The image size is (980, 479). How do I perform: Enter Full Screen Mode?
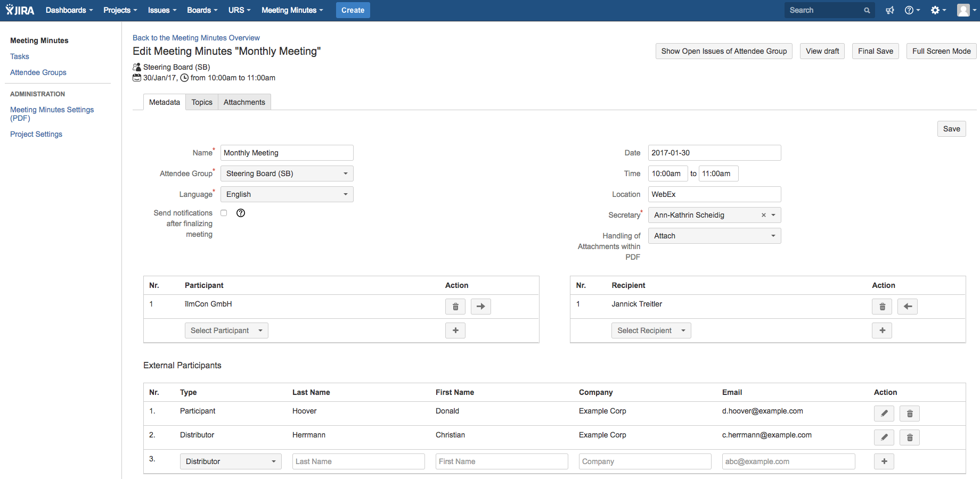[942, 51]
